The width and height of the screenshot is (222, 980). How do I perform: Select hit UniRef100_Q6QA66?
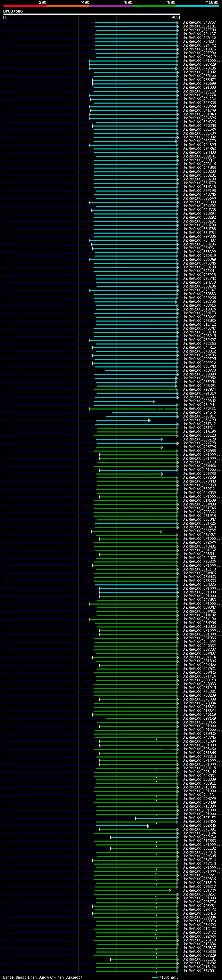(199, 451)
